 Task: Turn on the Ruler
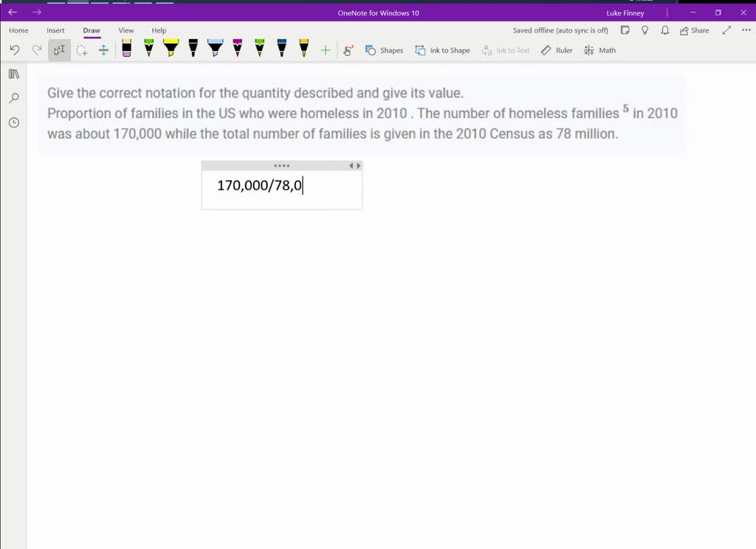pyautogui.click(x=556, y=50)
